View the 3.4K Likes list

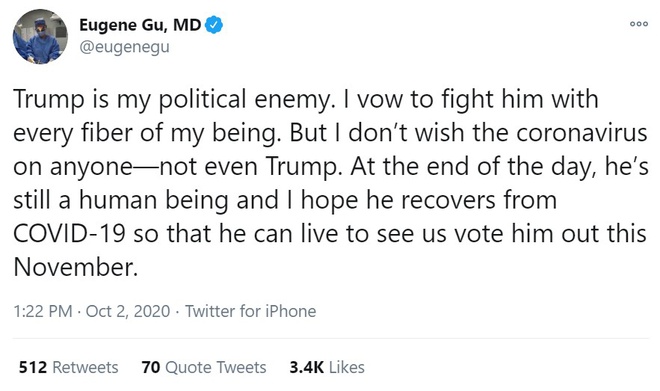327,367
